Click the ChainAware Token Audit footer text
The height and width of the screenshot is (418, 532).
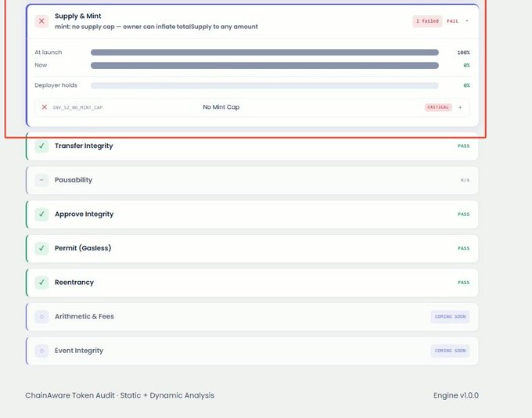point(120,395)
